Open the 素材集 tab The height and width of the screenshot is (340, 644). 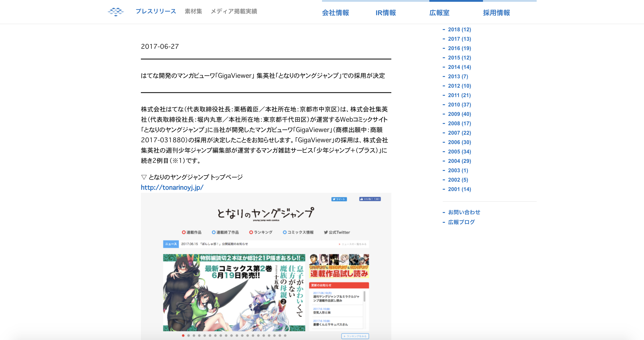(x=193, y=11)
